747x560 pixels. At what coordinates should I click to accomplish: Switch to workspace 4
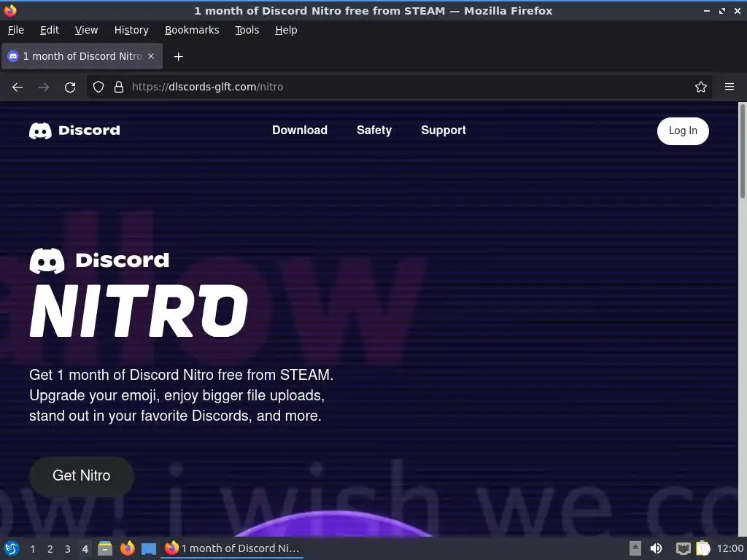pos(85,549)
